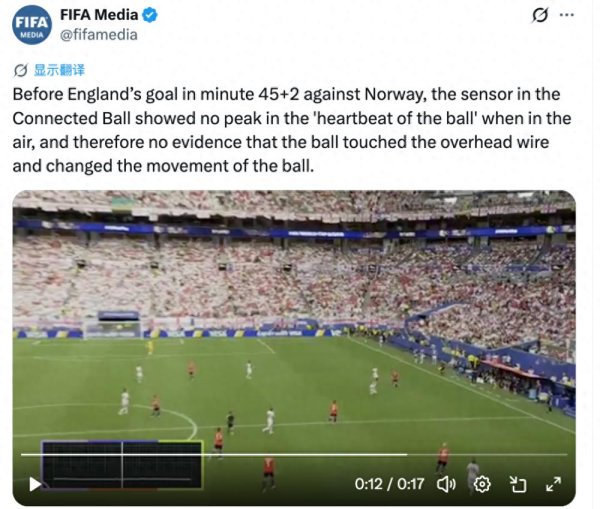Image resolution: width=600 pixels, height=509 pixels.
Task: Click the unplayed section of video timeline
Action: tap(488, 455)
